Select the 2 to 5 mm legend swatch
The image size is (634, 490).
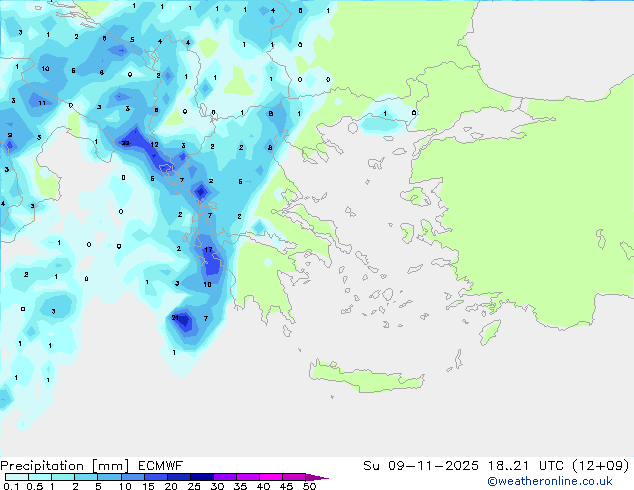[86, 477]
